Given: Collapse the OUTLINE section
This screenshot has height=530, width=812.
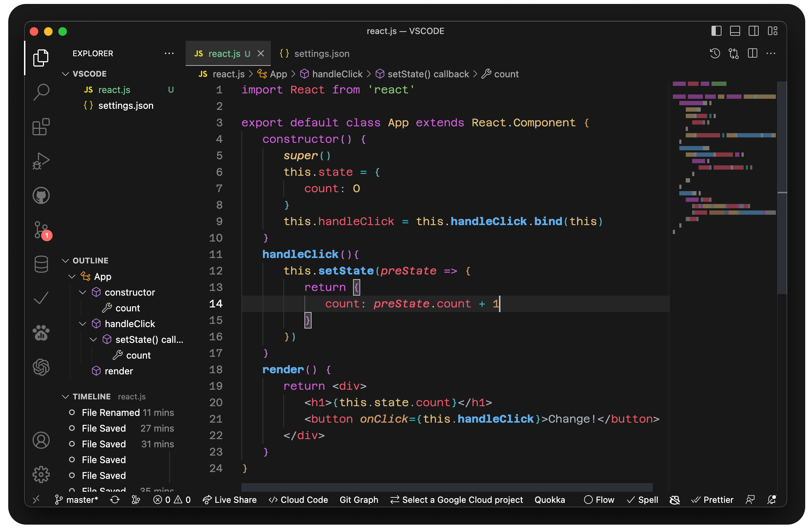Looking at the screenshot, I should [65, 260].
